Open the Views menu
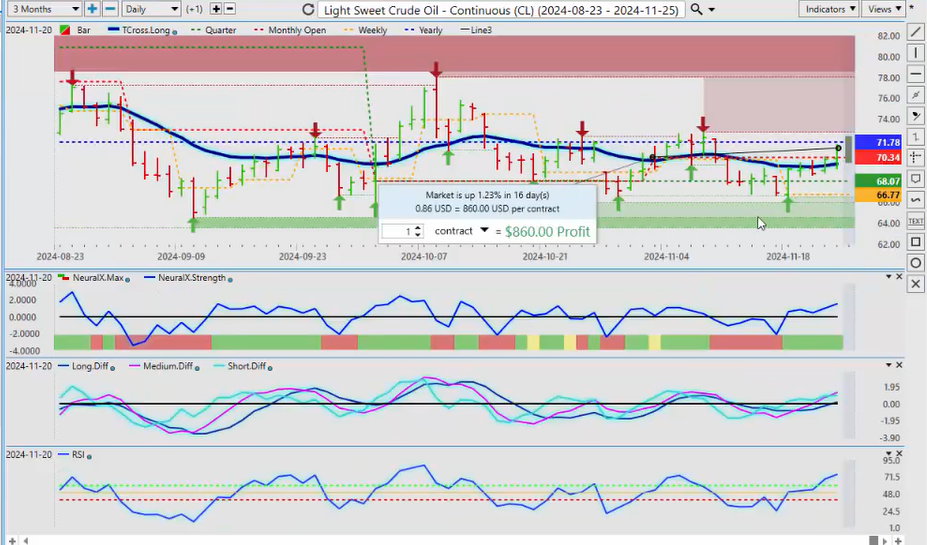927x545 pixels. pos(884,9)
